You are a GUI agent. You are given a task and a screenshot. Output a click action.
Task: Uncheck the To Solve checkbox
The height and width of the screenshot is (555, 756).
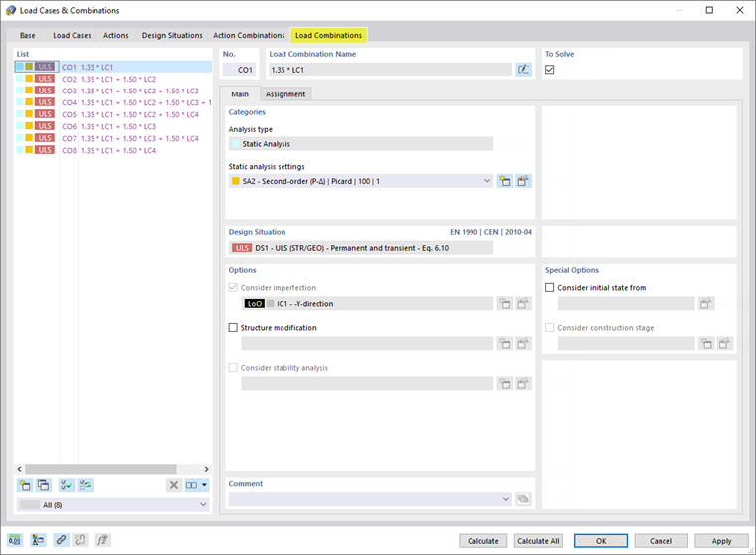click(x=550, y=70)
